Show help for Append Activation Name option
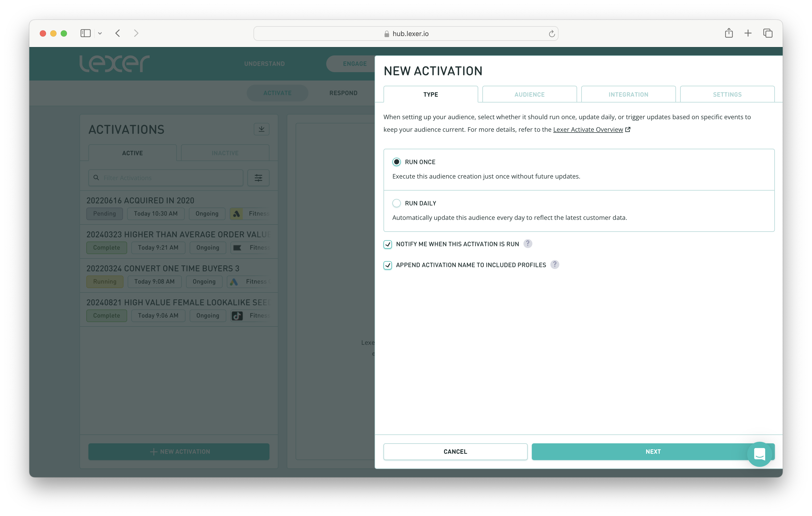The image size is (812, 516). point(555,265)
